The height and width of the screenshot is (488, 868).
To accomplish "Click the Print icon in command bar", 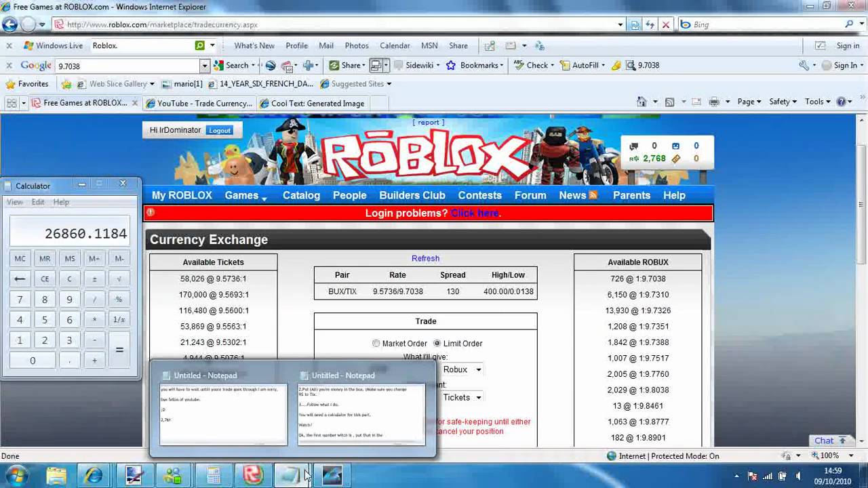I will [713, 102].
